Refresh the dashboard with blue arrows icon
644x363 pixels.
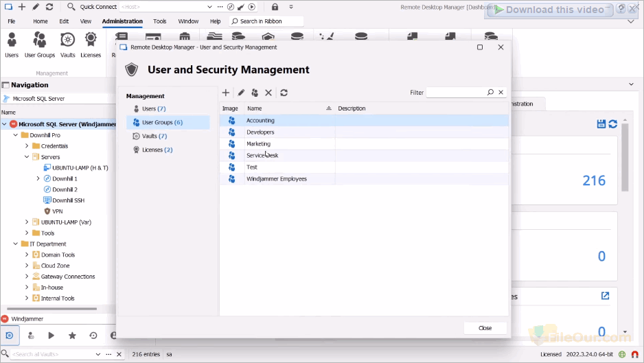[x=613, y=124]
